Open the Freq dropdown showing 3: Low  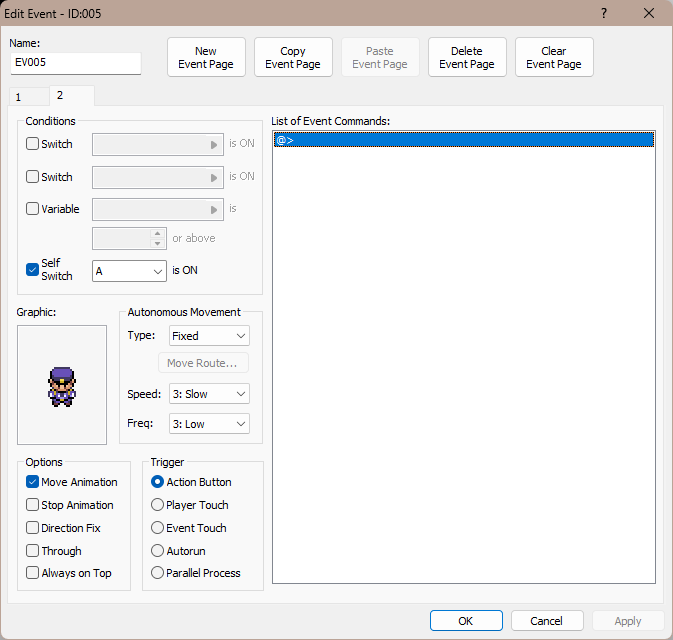209,424
